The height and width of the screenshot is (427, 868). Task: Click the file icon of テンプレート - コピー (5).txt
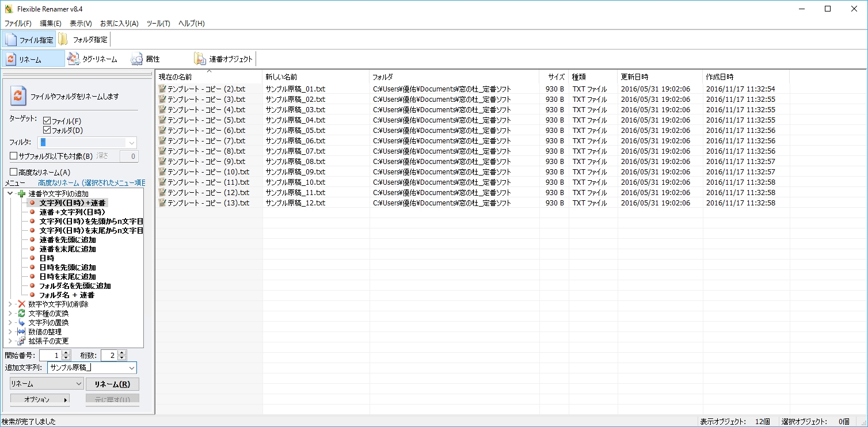pos(162,120)
